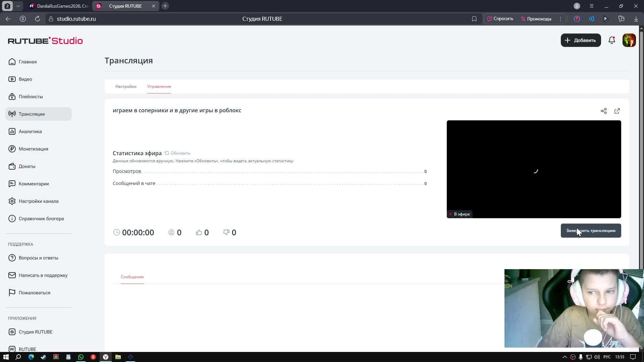644x362 pixels.
Task: Show hidden system tray icons
Action: [x=565, y=357]
